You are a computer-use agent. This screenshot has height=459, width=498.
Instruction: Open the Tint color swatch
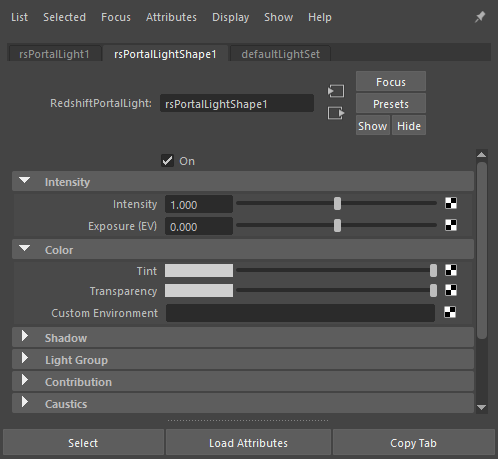pos(199,270)
